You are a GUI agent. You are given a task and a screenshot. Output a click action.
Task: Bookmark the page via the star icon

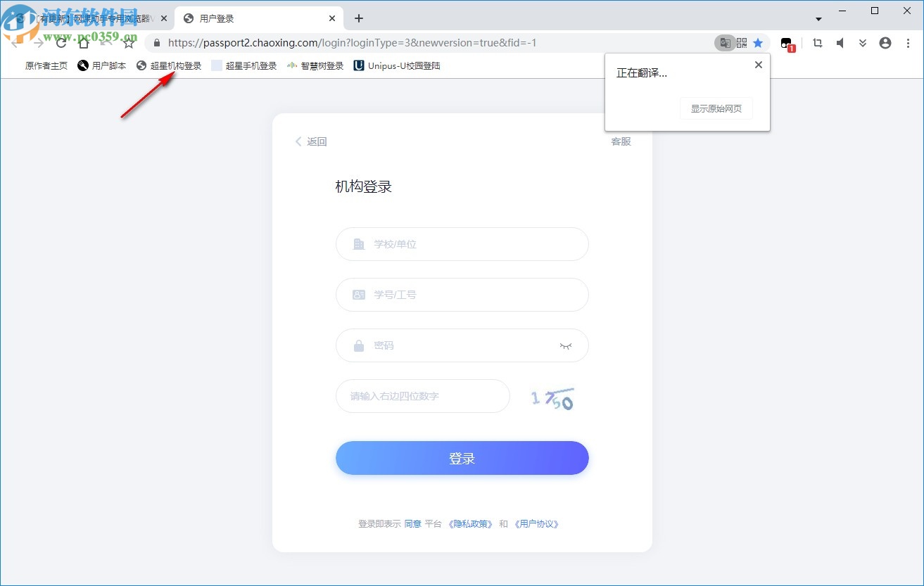759,43
